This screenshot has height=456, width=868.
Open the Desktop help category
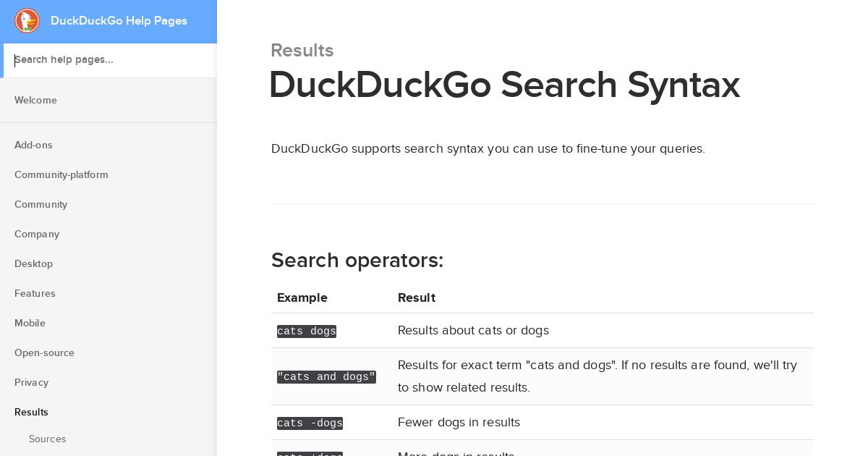(x=33, y=264)
